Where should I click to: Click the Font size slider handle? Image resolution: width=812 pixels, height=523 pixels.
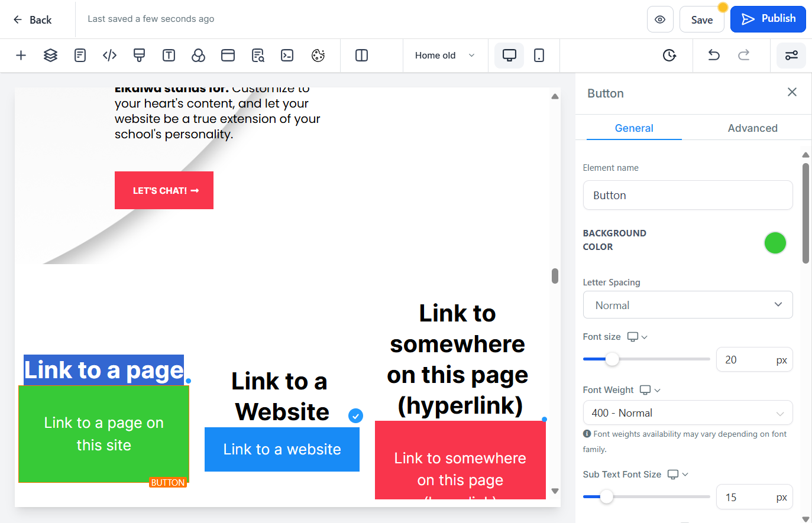coord(612,359)
